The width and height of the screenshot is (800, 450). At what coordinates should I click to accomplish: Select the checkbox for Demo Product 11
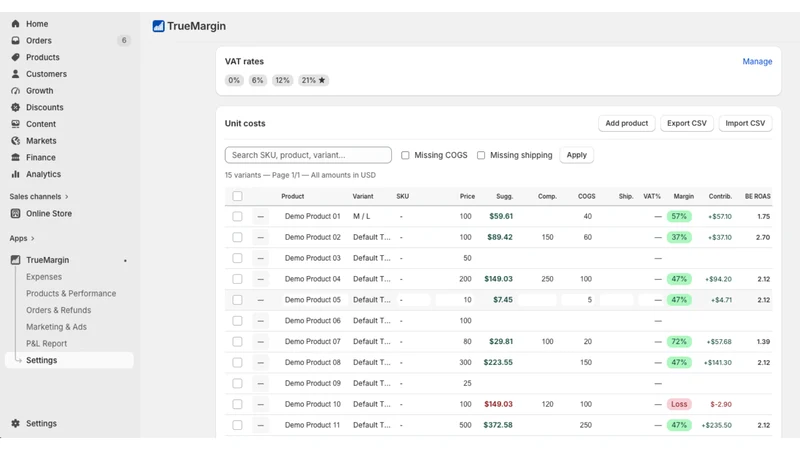point(237,425)
